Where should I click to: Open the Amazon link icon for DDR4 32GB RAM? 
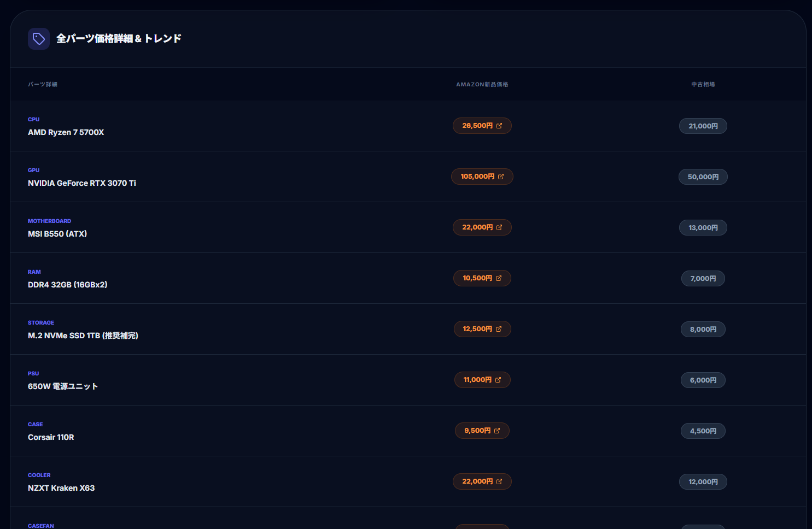pyautogui.click(x=498, y=278)
